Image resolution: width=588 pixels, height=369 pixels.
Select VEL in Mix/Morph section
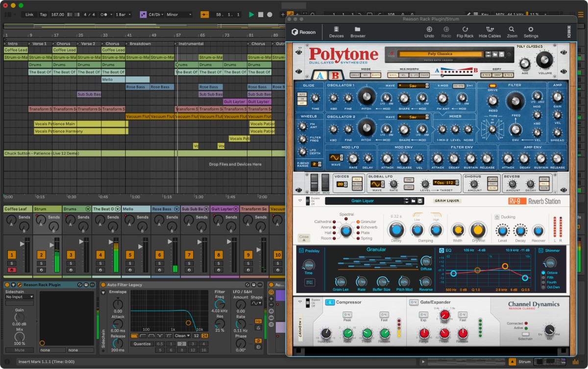click(403, 75)
